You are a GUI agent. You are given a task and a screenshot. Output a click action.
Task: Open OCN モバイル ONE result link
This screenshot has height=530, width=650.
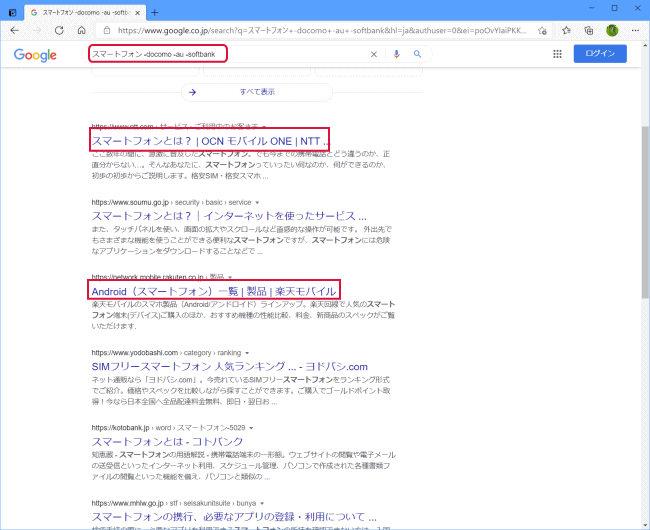(x=211, y=141)
